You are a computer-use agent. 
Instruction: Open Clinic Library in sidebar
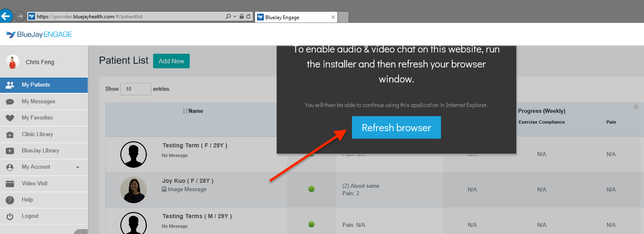[44, 134]
